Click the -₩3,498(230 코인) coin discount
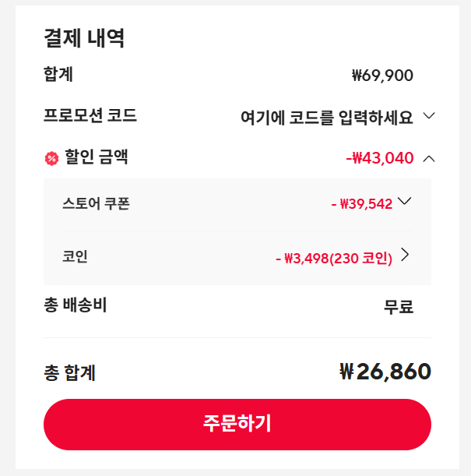The height and width of the screenshot is (476, 471). [x=334, y=258]
